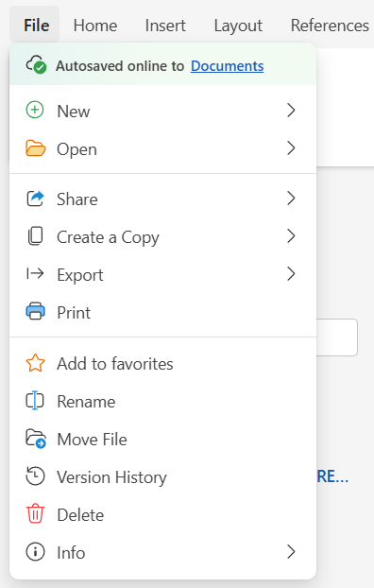Click the Info menu label
This screenshot has height=588, width=374.
click(x=71, y=553)
